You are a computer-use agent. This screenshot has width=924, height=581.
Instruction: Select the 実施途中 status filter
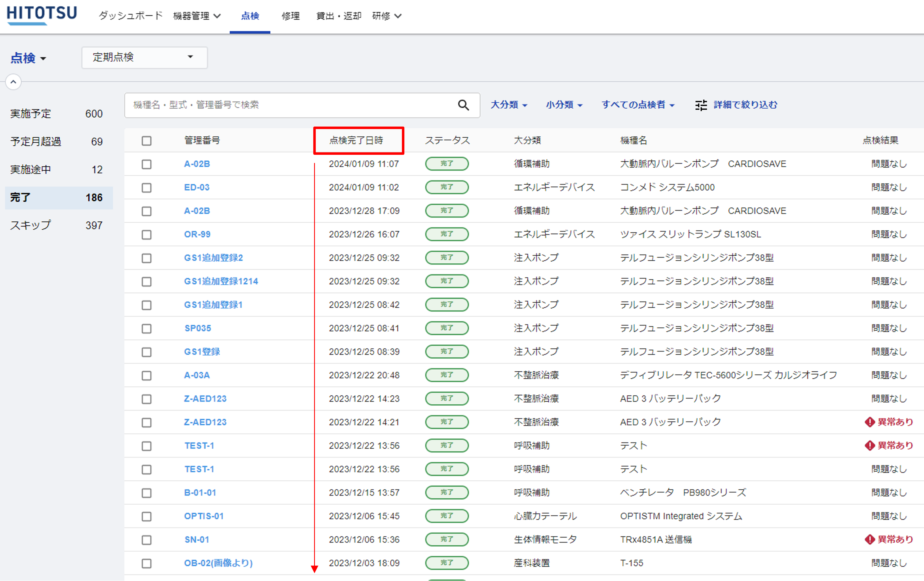coord(59,169)
